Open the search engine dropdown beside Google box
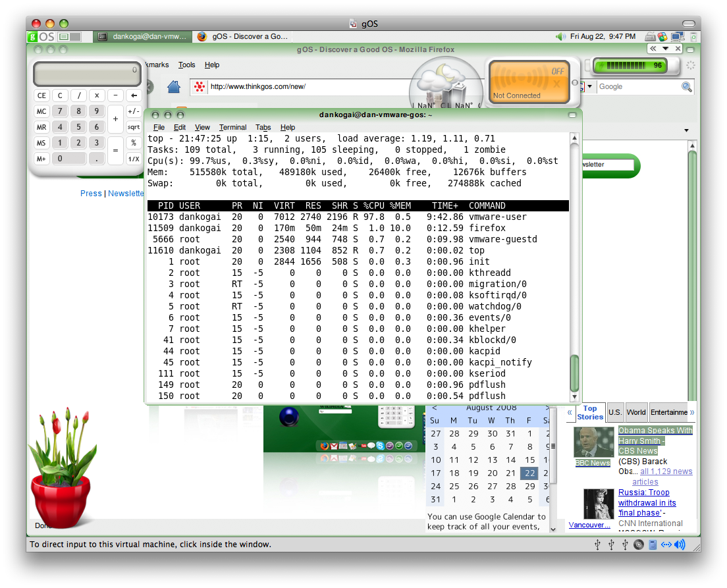The height and width of the screenshot is (588, 727). coord(590,86)
